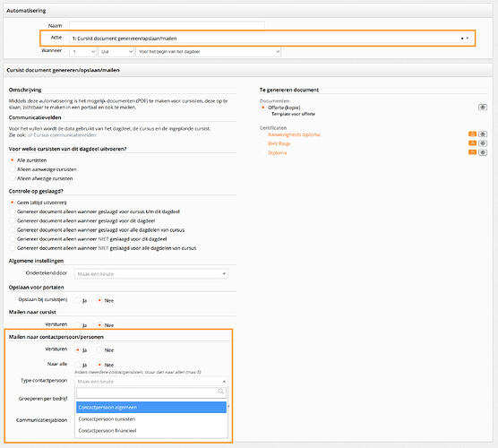Viewport: 498px width, 448px height.
Task: Click eye icon next to Diploma certificate
Action: tap(483, 152)
